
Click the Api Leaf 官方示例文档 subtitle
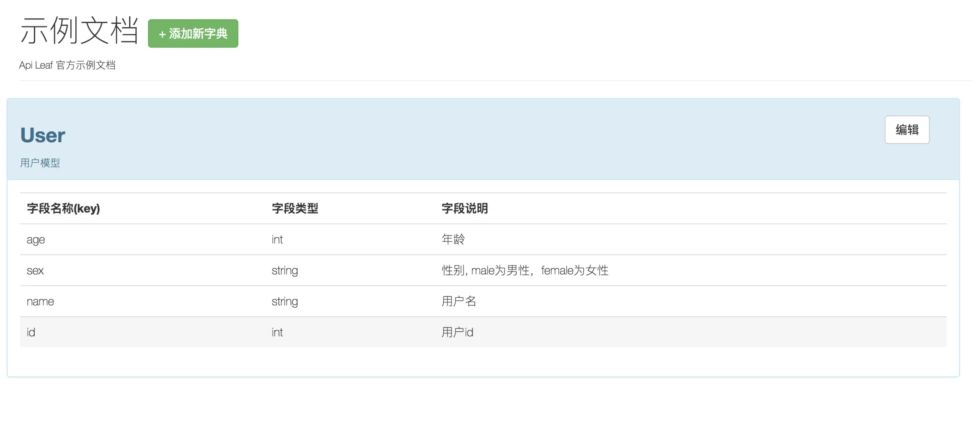67,65
